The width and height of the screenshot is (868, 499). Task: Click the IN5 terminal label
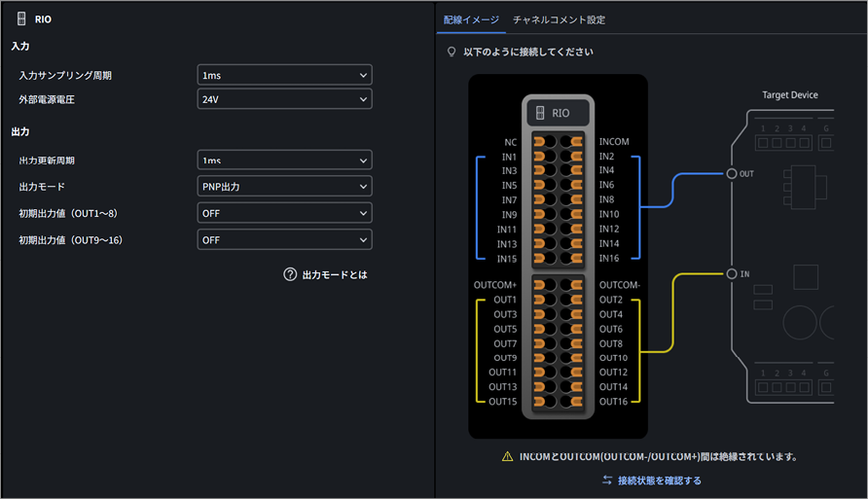[509, 186]
